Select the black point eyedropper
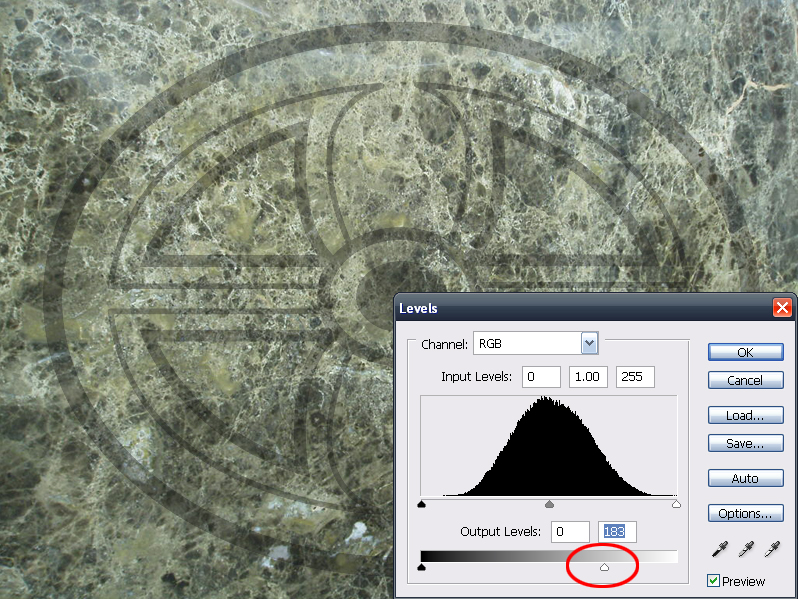Image resolution: width=798 pixels, height=599 pixels. pos(720,550)
